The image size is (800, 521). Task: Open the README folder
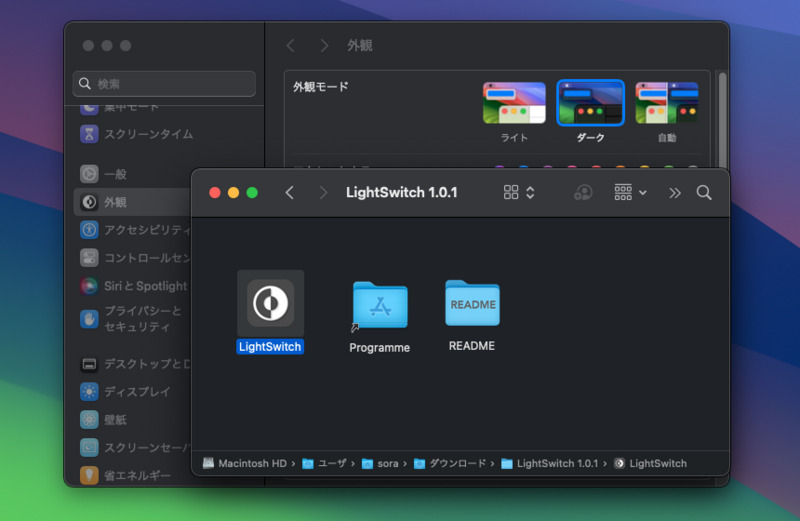coord(472,303)
